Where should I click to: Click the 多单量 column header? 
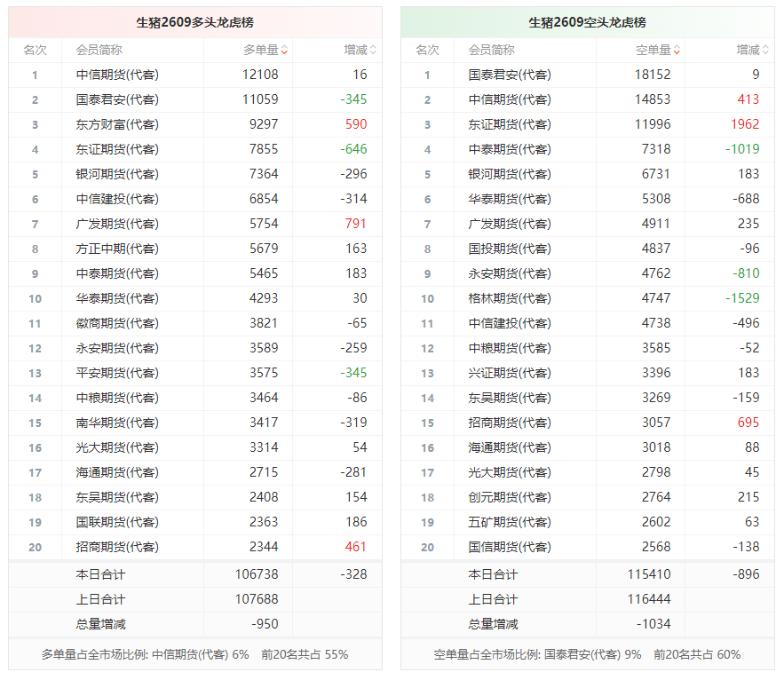(x=260, y=50)
